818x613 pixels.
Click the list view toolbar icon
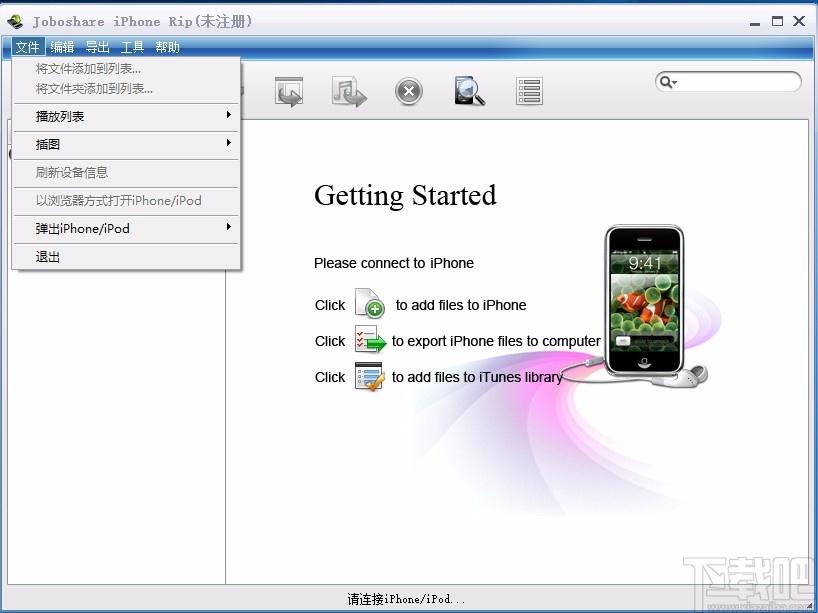pos(530,91)
